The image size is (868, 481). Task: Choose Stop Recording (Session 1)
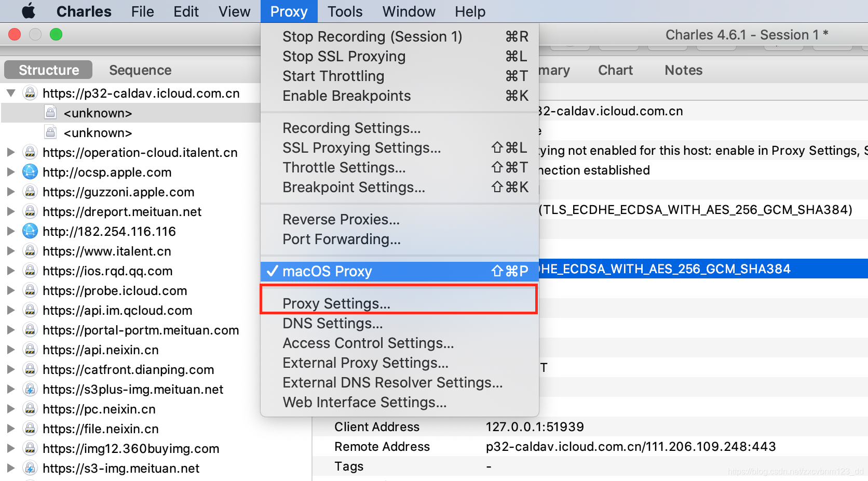[x=399, y=36]
